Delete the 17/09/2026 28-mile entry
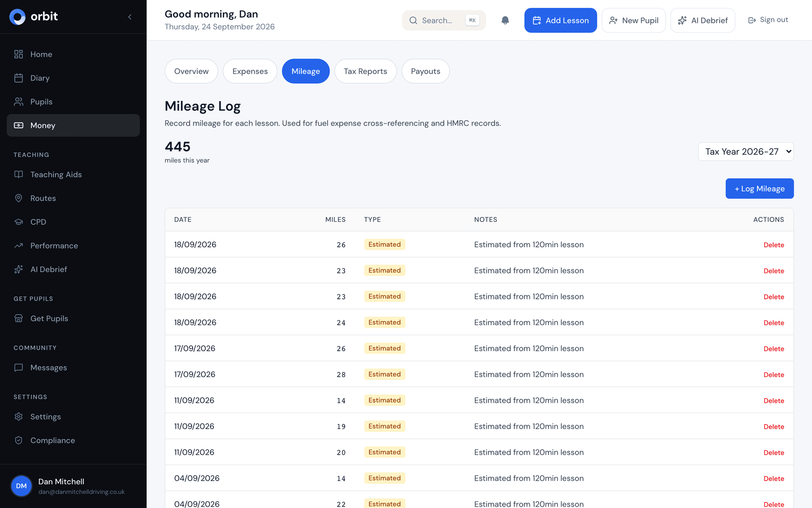The image size is (812, 508). point(774,375)
